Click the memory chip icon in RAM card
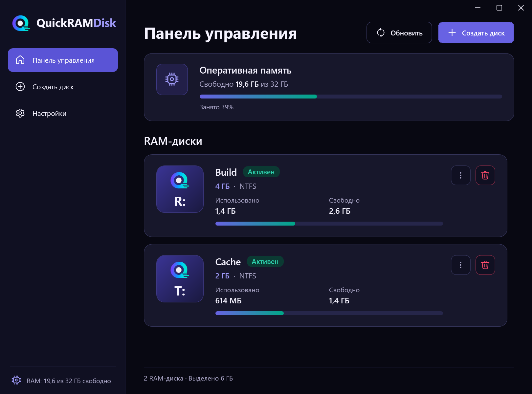 click(172, 79)
